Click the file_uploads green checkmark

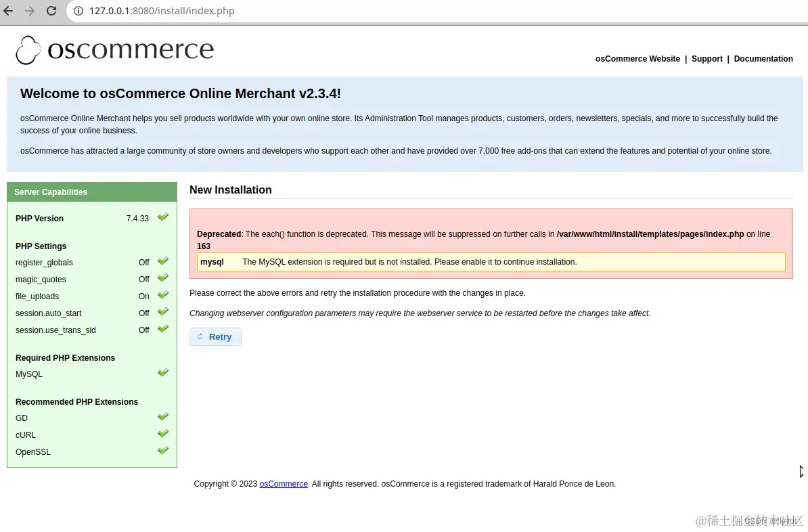[x=163, y=295]
